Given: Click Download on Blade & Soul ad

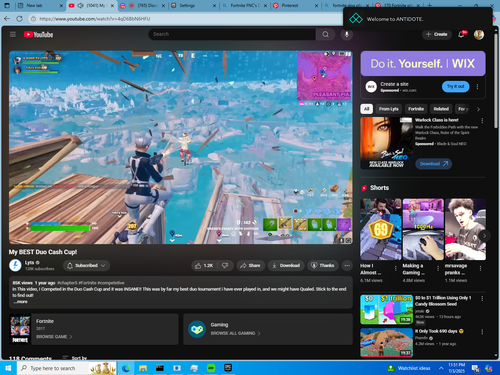Looking at the screenshot, I should [x=433, y=164].
